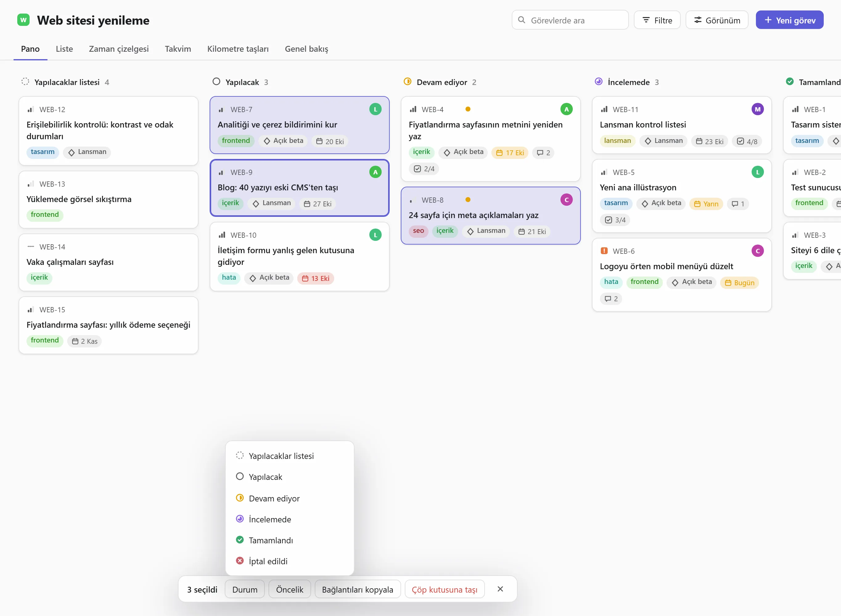The image size is (841, 616).
Task: Open the Kilometre taşları tab
Action: point(238,49)
